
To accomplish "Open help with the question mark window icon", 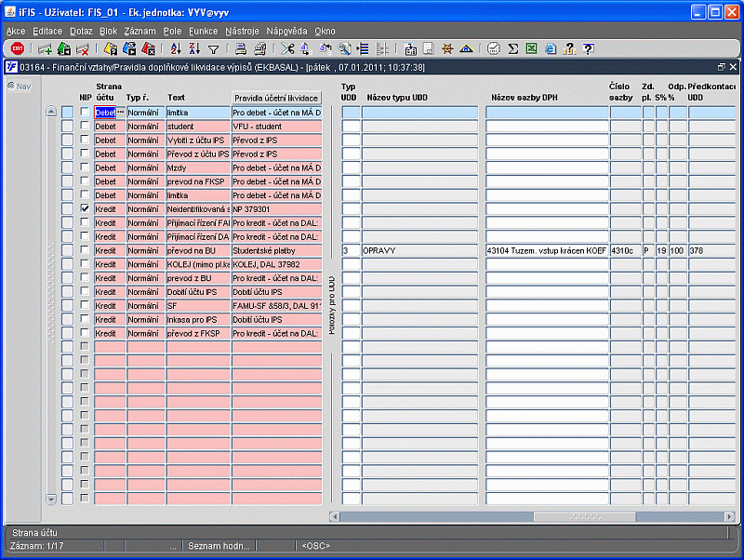I will click(x=589, y=48).
